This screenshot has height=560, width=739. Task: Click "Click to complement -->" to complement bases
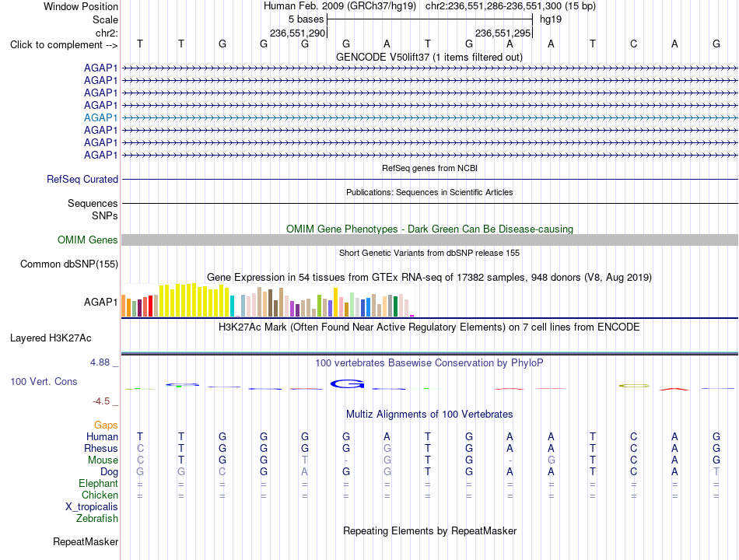click(x=64, y=45)
